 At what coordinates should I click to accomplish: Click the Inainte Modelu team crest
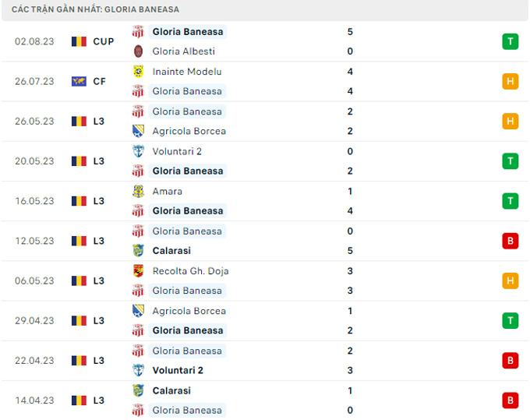139,72
